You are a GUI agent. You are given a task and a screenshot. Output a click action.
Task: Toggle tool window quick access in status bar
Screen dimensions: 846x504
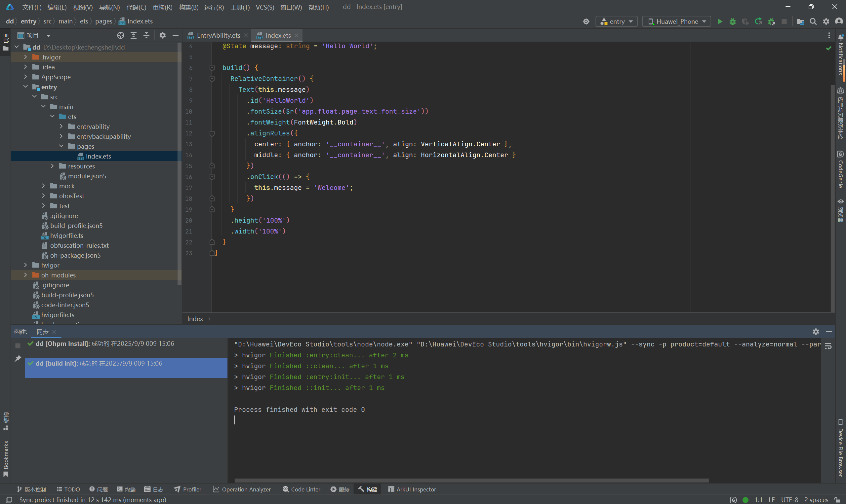tap(9, 500)
